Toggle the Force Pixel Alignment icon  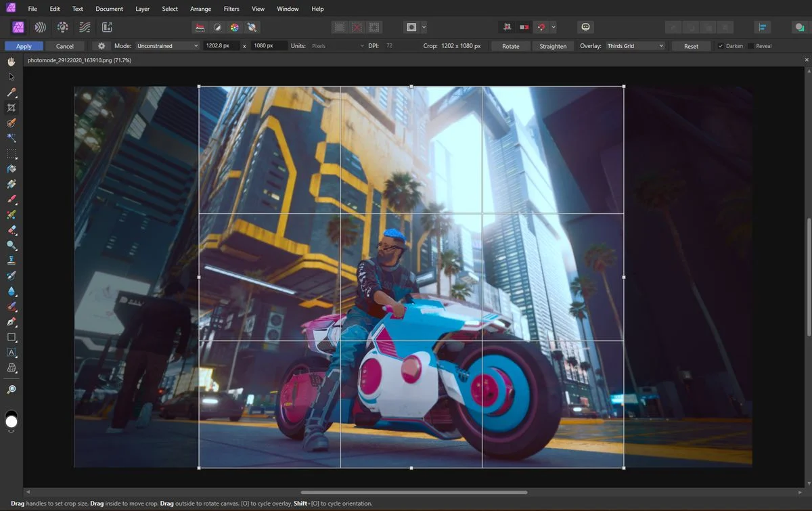(x=507, y=27)
